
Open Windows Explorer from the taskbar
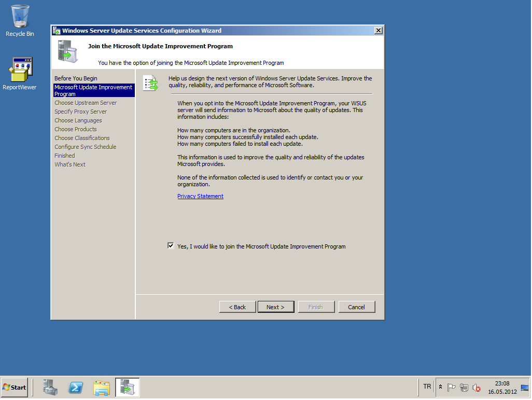pos(102,387)
